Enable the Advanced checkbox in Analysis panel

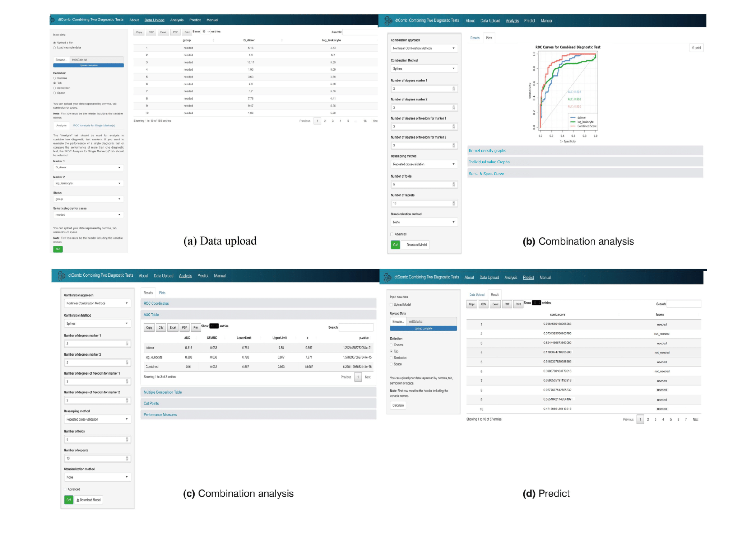(x=392, y=234)
